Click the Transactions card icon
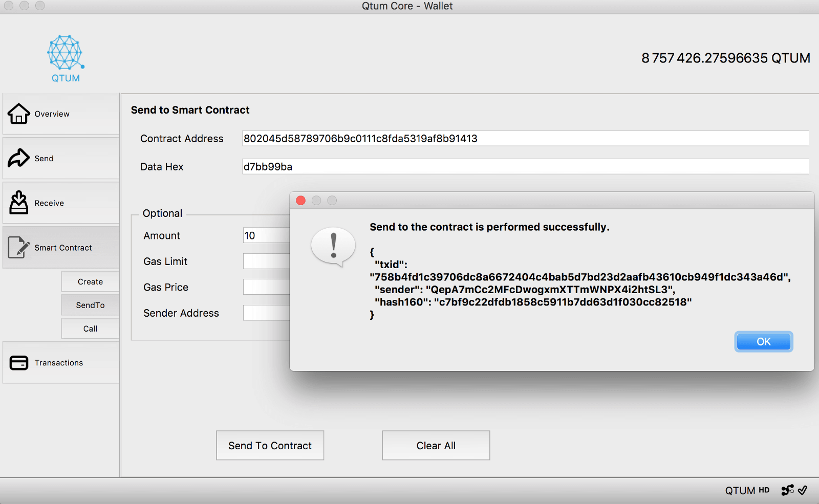Screen dimensions: 819x504 19,363
